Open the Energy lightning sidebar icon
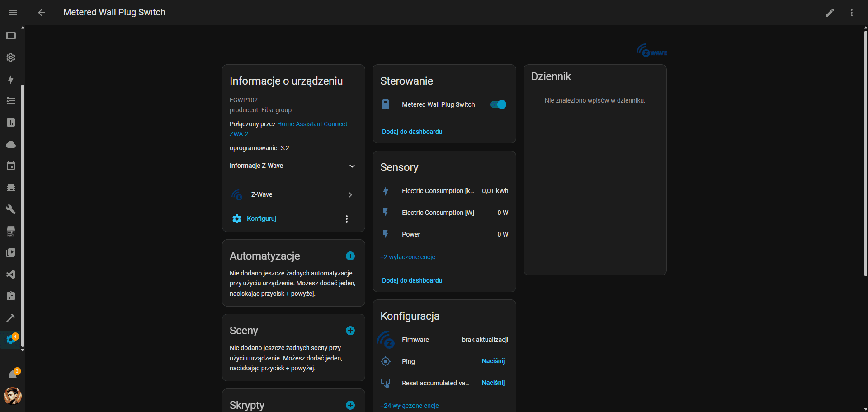The width and height of the screenshot is (868, 412). [x=11, y=79]
